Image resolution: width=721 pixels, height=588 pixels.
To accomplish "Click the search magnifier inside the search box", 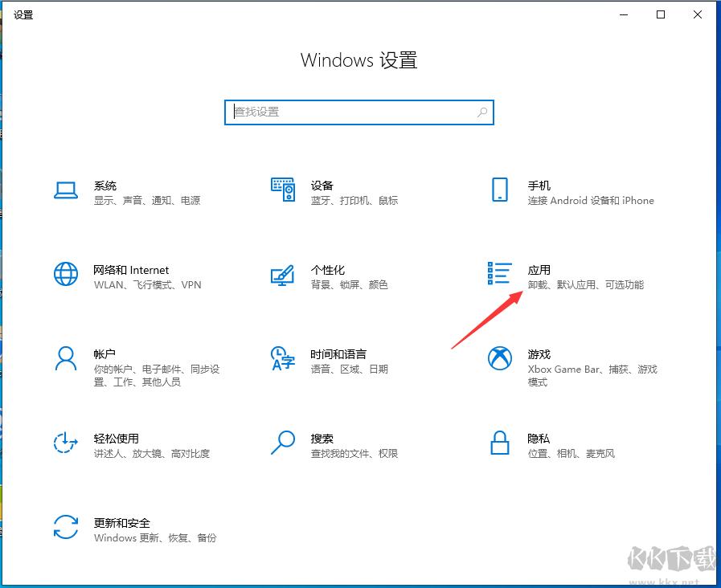I will [481, 112].
